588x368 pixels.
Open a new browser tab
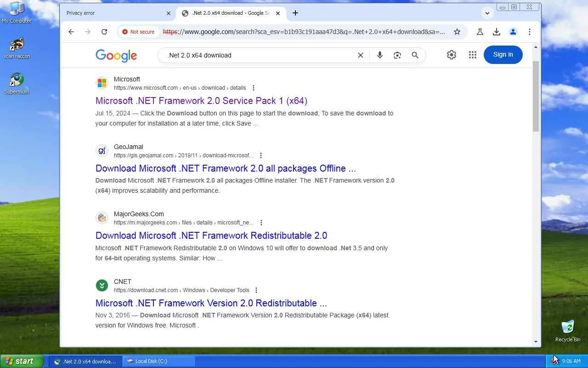(x=295, y=13)
